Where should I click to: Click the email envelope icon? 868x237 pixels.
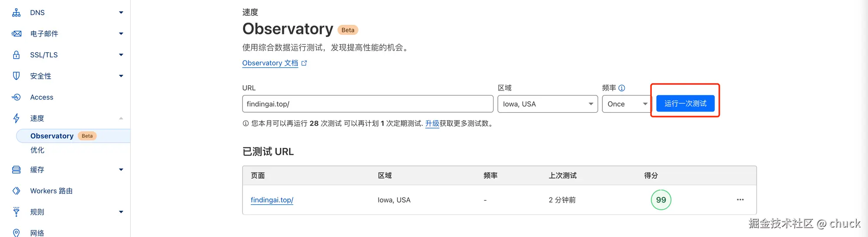pos(16,33)
